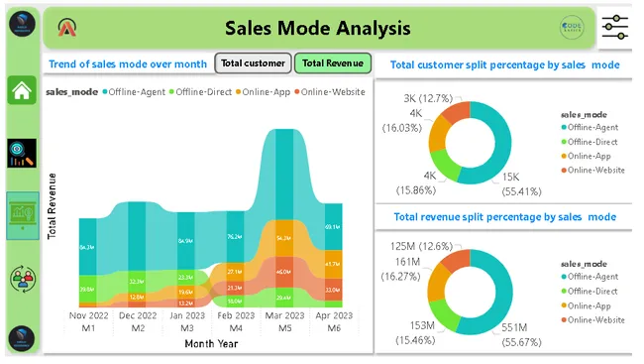Open the filter sliders icon
This screenshot has height=364, width=644.
pyautogui.click(x=615, y=28)
